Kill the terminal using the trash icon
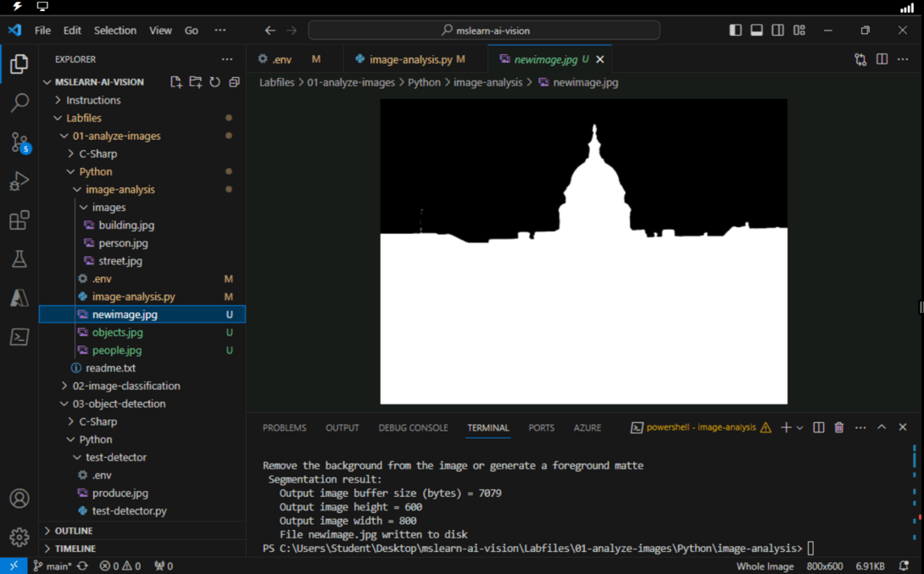924x574 pixels. pyautogui.click(x=838, y=427)
